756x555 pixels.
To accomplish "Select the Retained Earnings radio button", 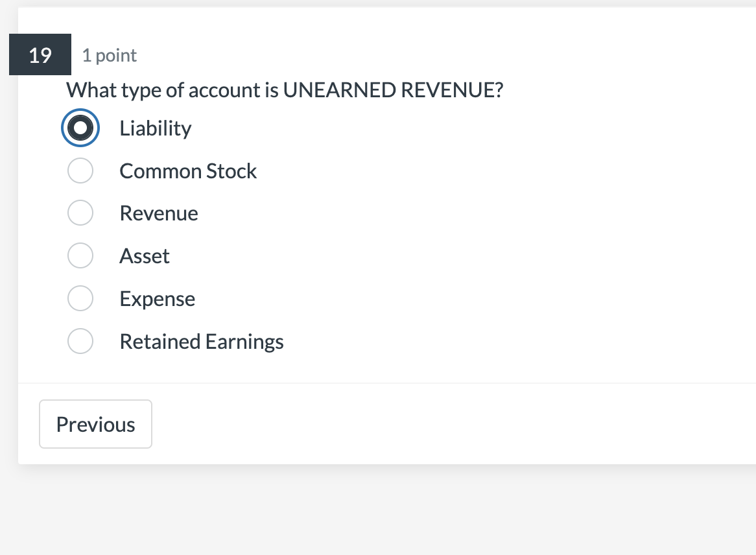I will click(x=80, y=341).
